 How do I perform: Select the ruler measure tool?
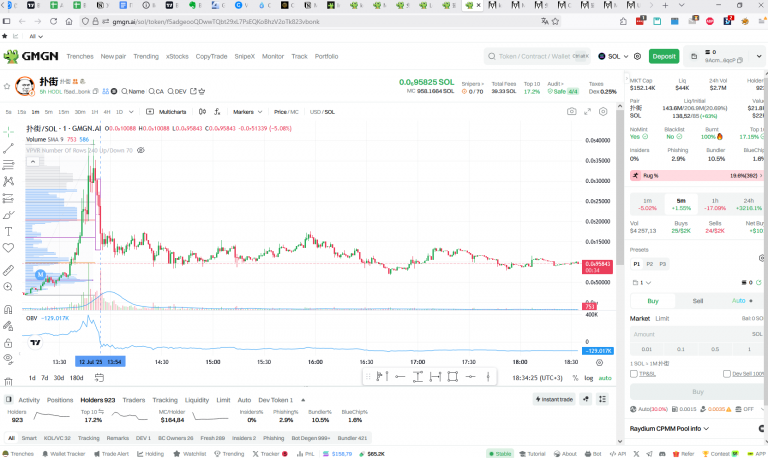coord(8,270)
